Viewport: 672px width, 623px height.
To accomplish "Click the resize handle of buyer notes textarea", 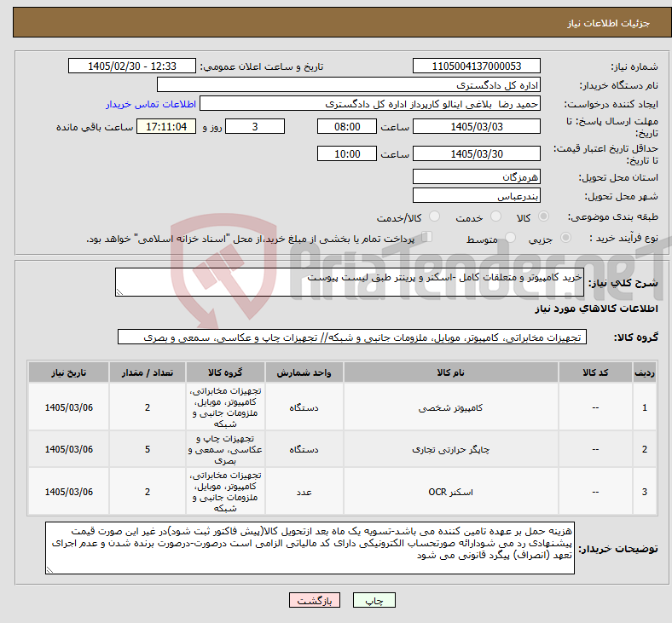I will pyautogui.click(x=49, y=569).
